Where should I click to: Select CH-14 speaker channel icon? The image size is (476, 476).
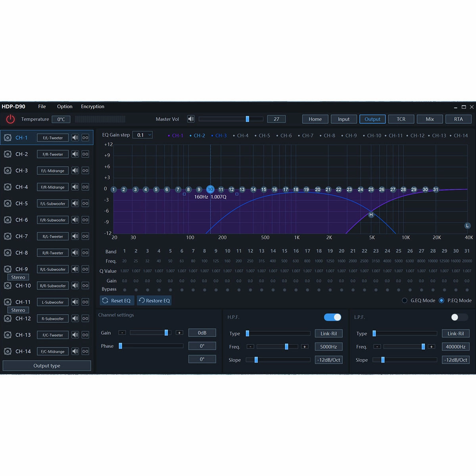pyautogui.click(x=8, y=351)
